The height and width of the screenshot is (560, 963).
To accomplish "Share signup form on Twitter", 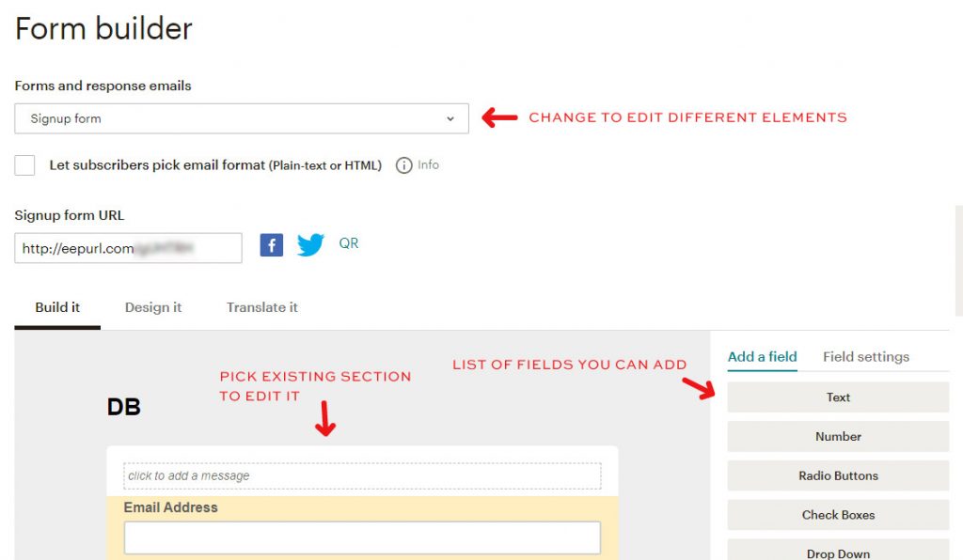I will 310,245.
